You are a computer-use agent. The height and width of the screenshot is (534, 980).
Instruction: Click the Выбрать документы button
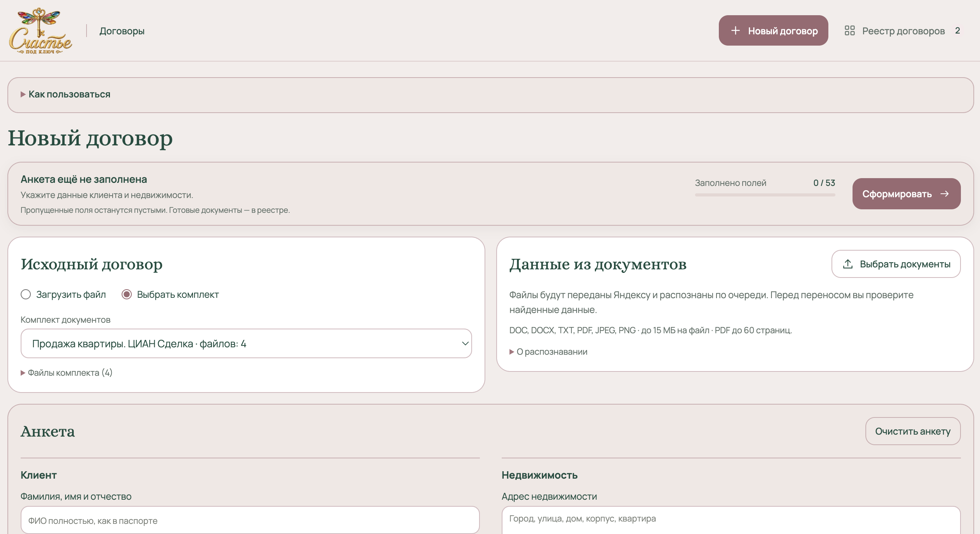tap(896, 264)
